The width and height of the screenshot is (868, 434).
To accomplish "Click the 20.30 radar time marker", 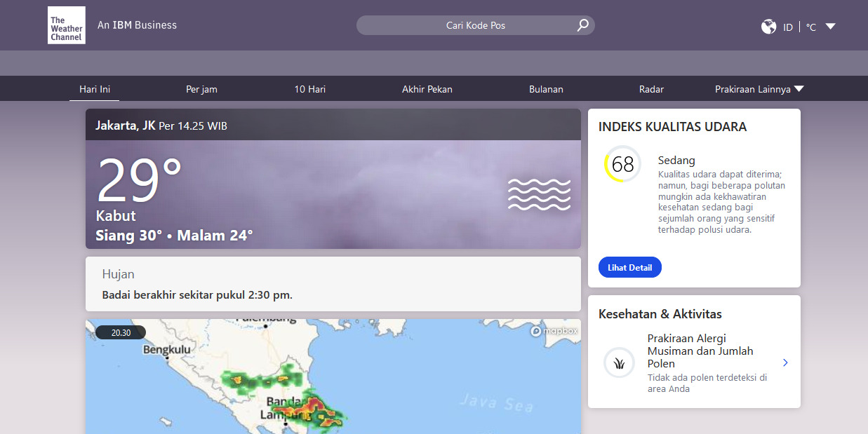I will (121, 332).
